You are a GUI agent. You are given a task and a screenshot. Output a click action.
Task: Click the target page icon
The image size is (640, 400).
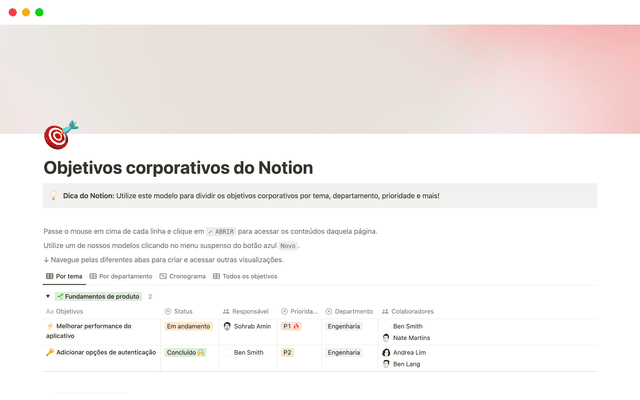pos(61,135)
